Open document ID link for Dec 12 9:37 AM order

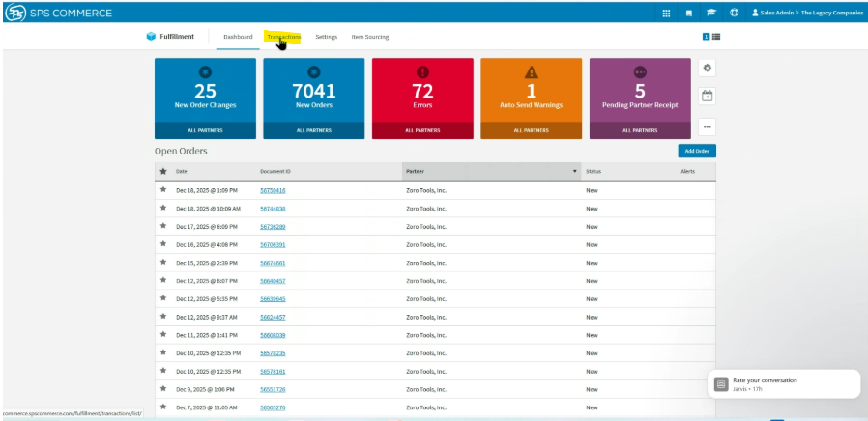click(273, 317)
